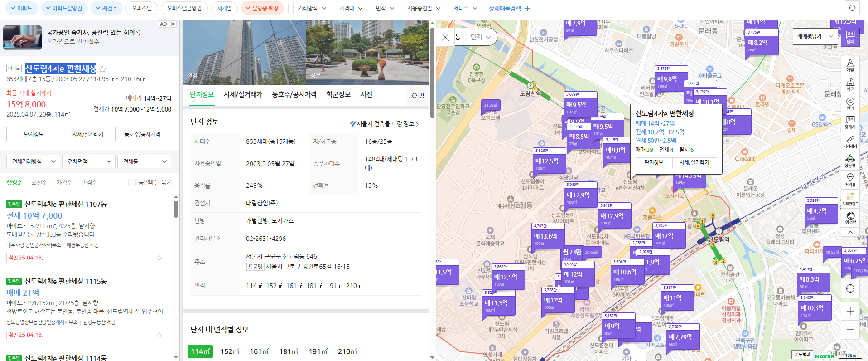Click the refresh filters icon

852,8
